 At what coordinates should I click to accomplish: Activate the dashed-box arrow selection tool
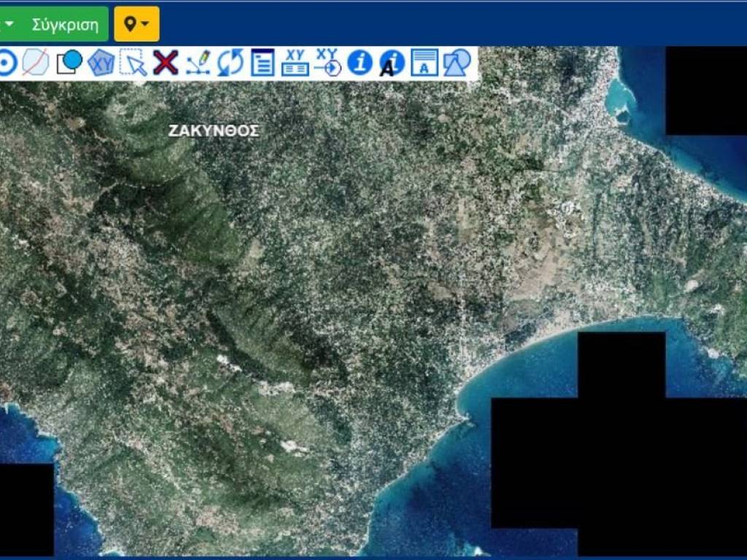pyautogui.click(x=133, y=63)
